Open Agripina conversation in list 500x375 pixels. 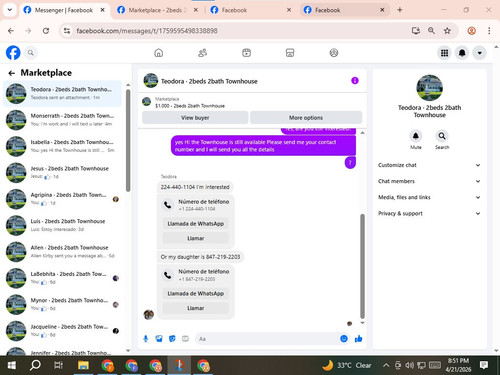[63, 199]
